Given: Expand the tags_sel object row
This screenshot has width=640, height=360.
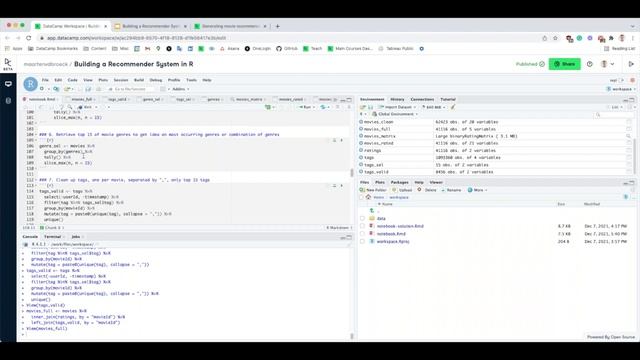Looking at the screenshot, I should click(361, 164).
